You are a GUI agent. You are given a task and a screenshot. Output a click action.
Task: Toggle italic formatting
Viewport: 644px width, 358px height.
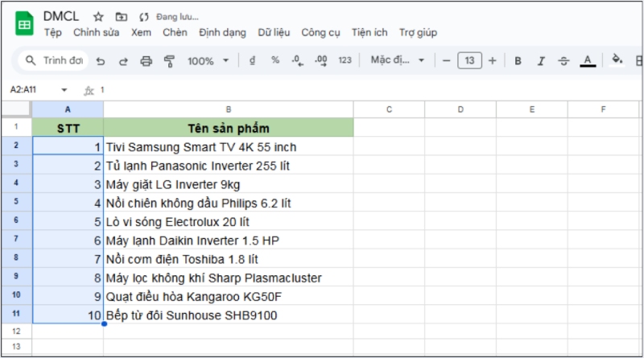click(x=541, y=60)
